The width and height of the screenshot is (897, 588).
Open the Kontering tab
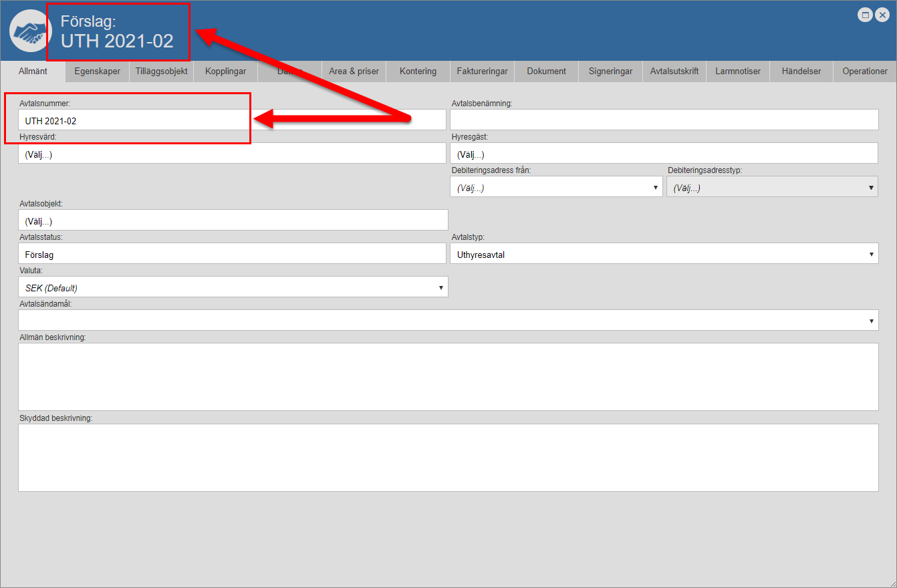(418, 71)
